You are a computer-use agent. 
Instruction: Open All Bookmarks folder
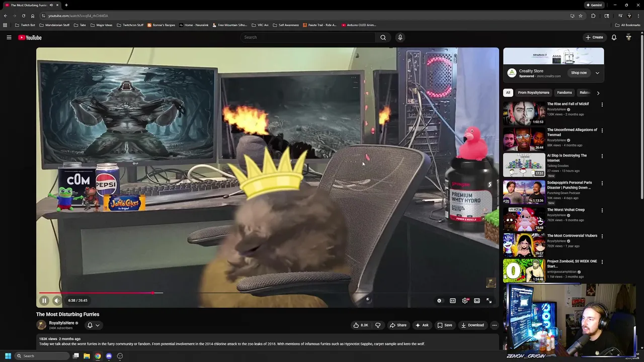pyautogui.click(x=628, y=25)
